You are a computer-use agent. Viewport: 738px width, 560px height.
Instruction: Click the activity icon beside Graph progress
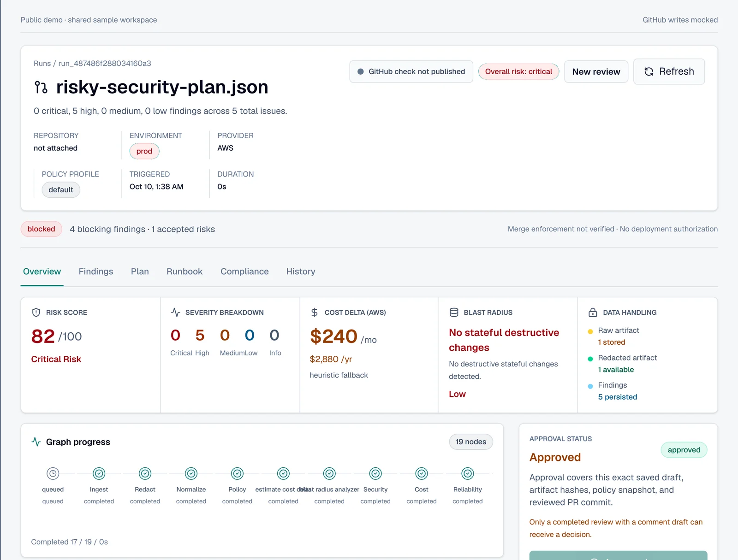(36, 442)
